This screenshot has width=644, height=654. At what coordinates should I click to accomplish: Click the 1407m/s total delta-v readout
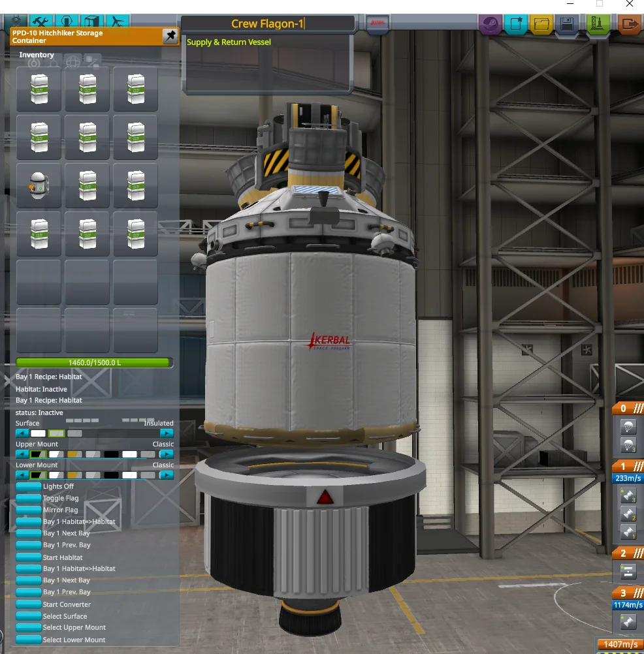(620, 644)
